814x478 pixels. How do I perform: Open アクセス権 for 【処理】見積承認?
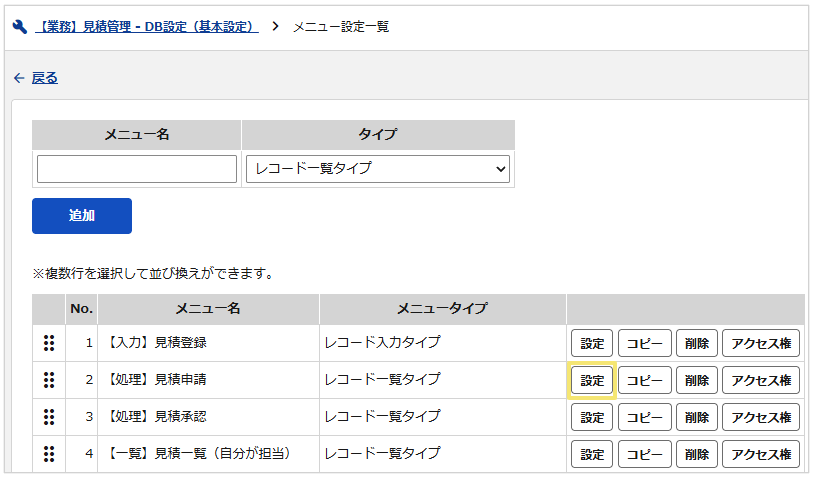761,417
